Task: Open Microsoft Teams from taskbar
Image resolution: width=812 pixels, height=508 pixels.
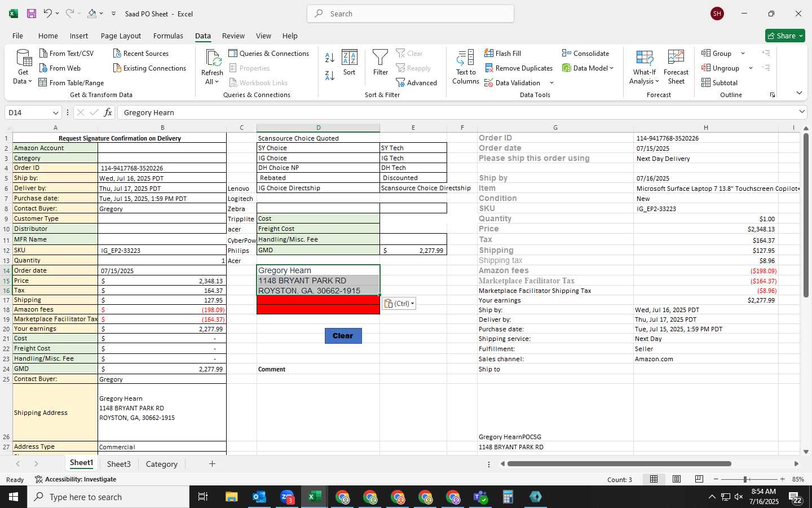Action: [480, 497]
